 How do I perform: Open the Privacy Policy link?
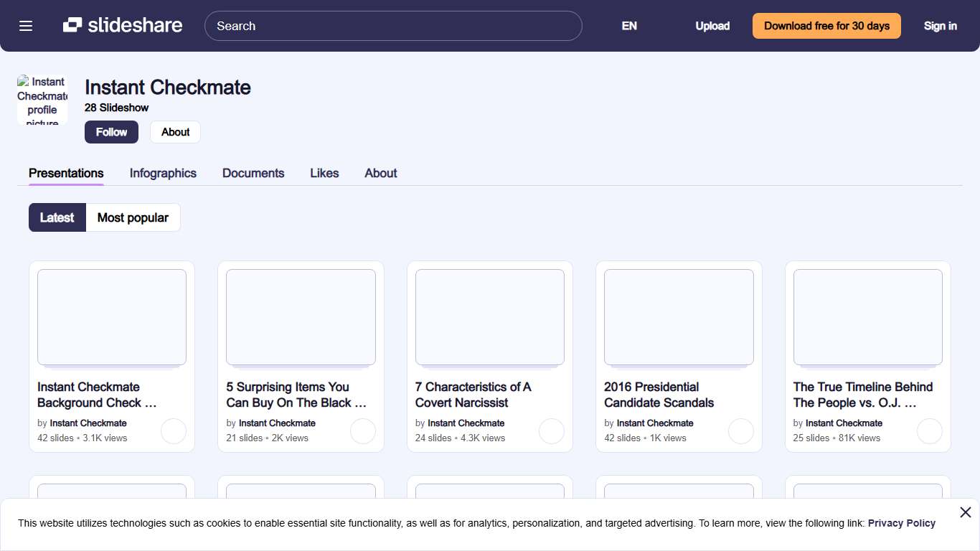901,523
